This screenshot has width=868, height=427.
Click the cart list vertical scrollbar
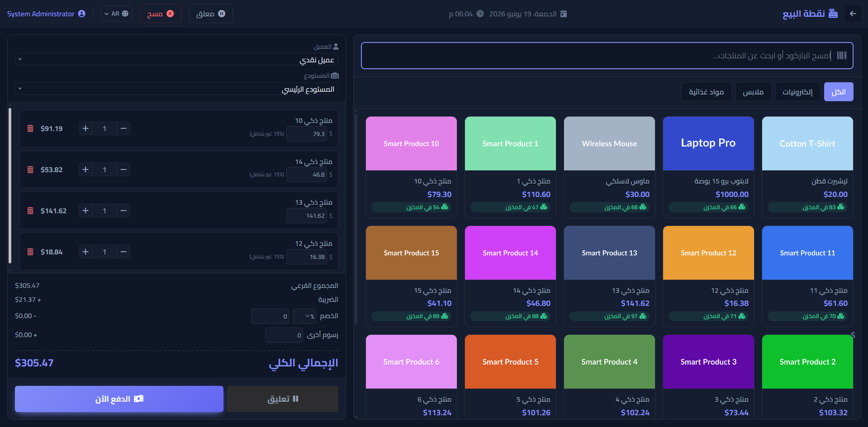click(x=10, y=186)
